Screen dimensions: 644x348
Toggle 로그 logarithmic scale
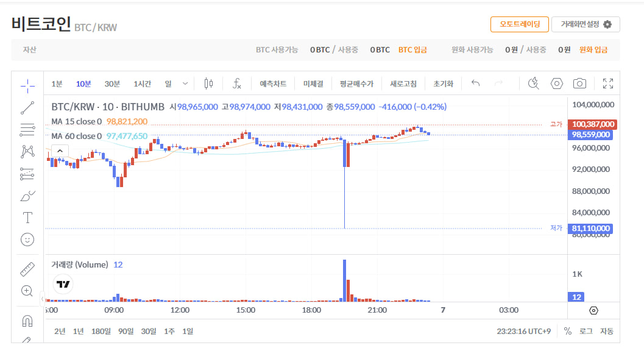586,331
